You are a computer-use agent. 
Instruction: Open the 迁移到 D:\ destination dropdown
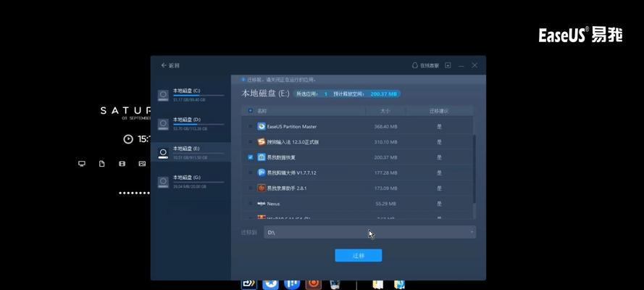pyautogui.click(x=370, y=232)
